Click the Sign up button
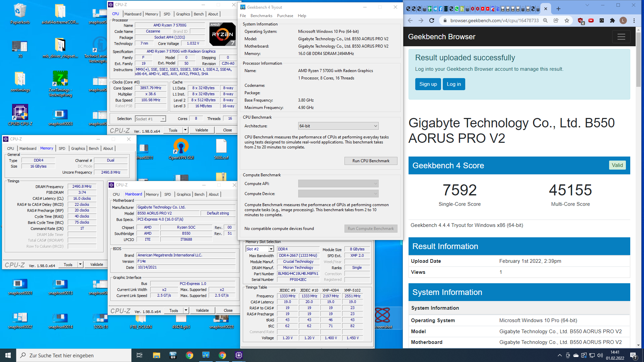Image resolution: width=644 pixels, height=362 pixels. (428, 84)
